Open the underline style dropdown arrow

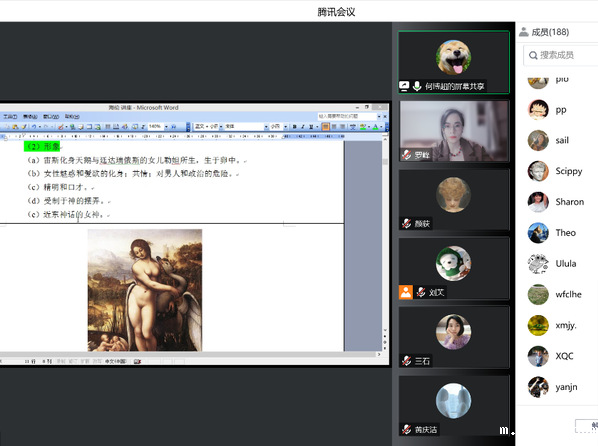coord(317,127)
